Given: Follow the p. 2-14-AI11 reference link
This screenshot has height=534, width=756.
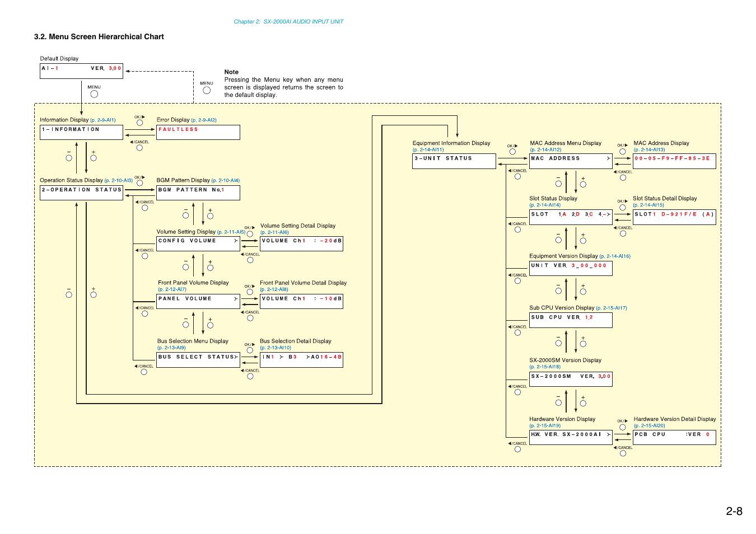Looking at the screenshot, I should tap(428, 150).
